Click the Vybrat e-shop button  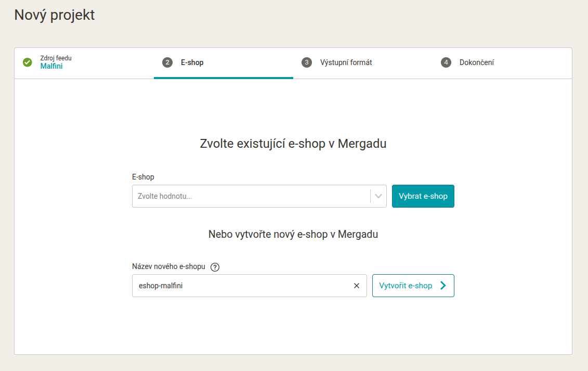pos(423,196)
